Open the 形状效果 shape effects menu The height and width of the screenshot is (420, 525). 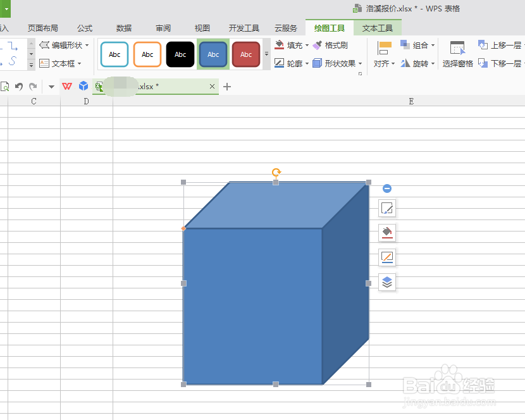(338, 63)
